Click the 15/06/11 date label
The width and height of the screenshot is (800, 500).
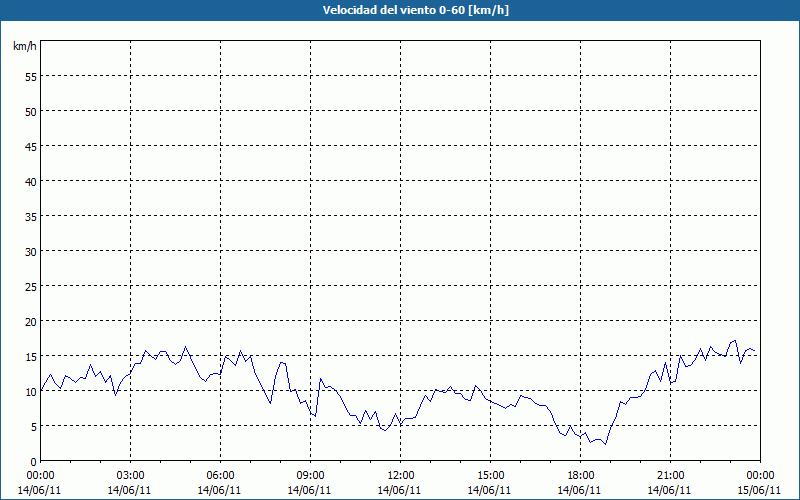coord(759,490)
